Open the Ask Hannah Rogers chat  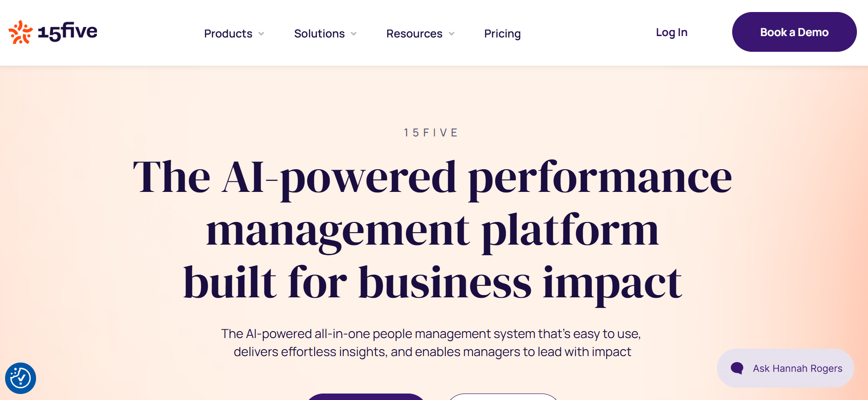(x=797, y=368)
